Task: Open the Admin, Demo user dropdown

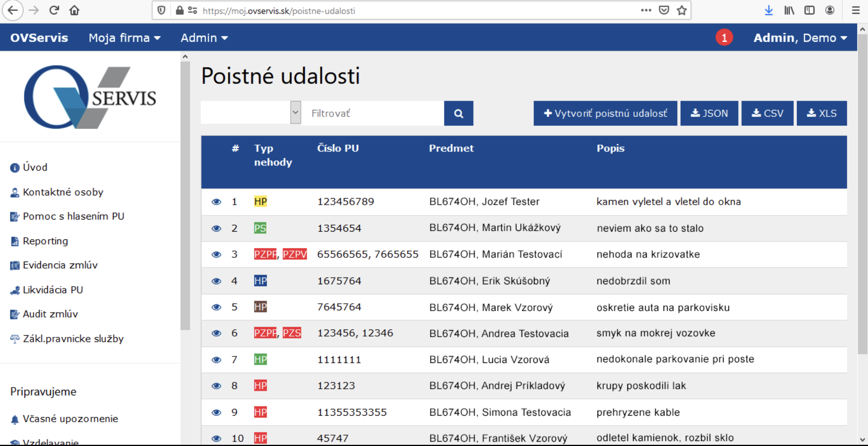Action: click(800, 38)
